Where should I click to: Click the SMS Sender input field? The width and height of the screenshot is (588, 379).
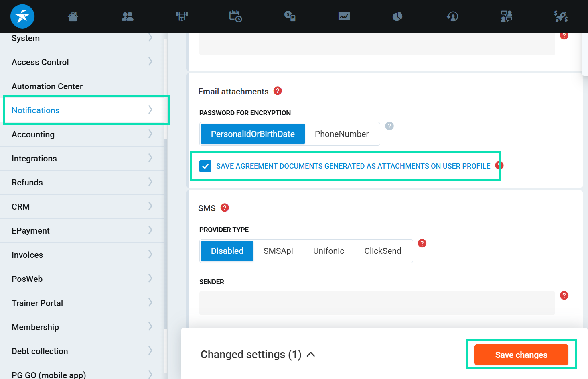click(x=377, y=303)
